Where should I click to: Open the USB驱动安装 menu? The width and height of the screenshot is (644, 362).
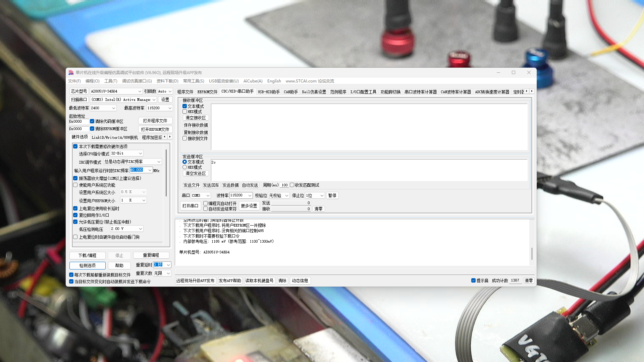coord(223,81)
